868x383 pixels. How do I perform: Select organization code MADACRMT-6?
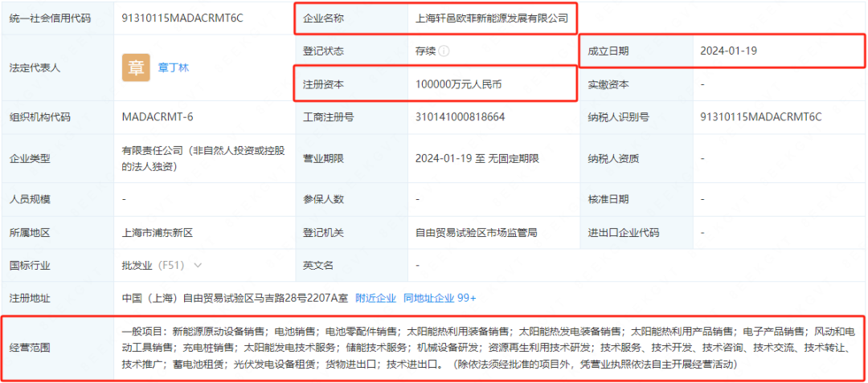click(158, 116)
